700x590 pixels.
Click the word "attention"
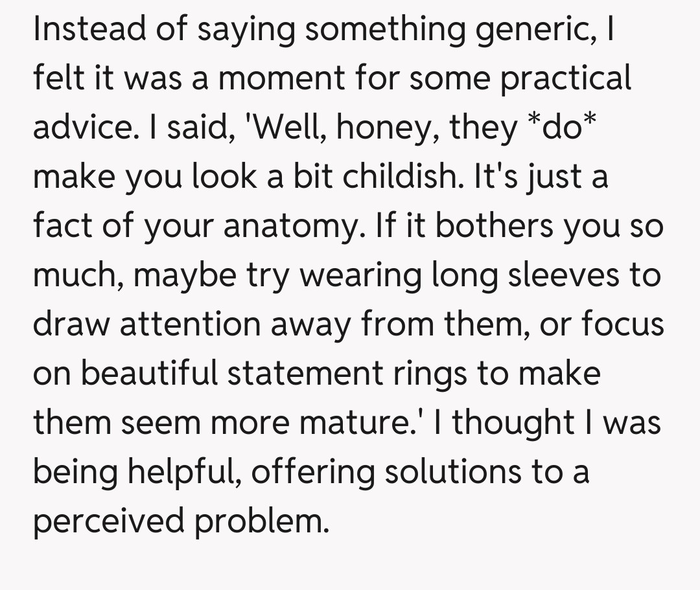point(191,324)
